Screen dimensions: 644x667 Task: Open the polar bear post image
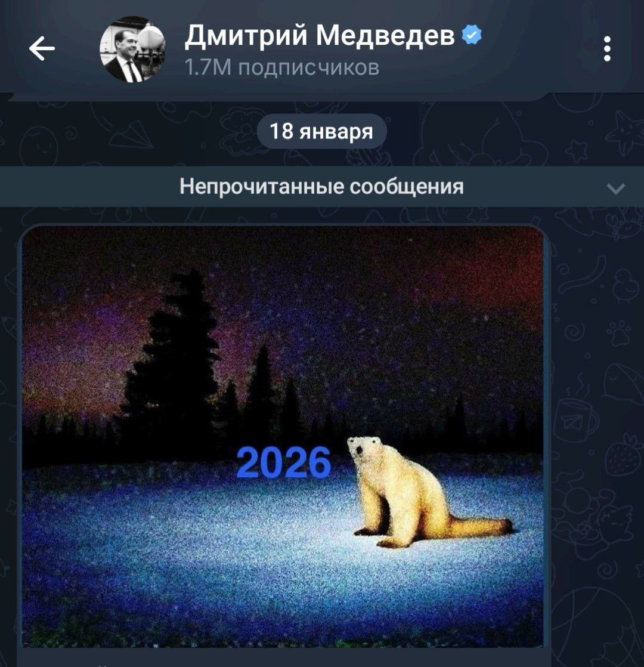click(283, 437)
